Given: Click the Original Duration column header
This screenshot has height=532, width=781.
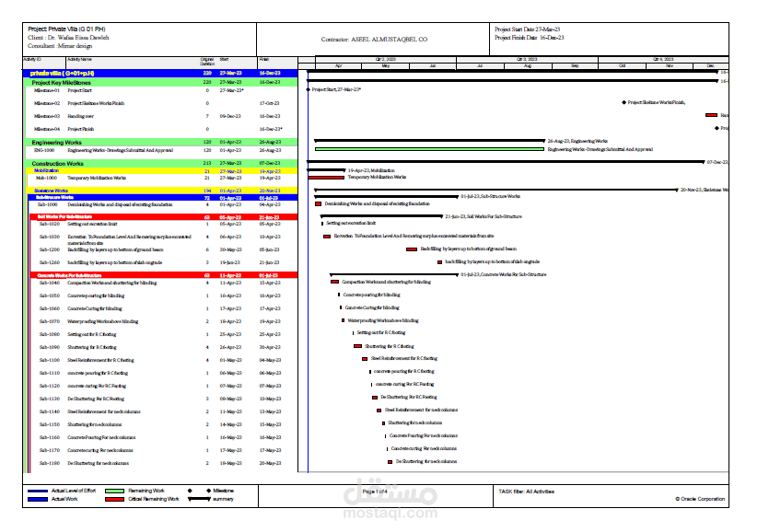Looking at the screenshot, I should [x=207, y=63].
